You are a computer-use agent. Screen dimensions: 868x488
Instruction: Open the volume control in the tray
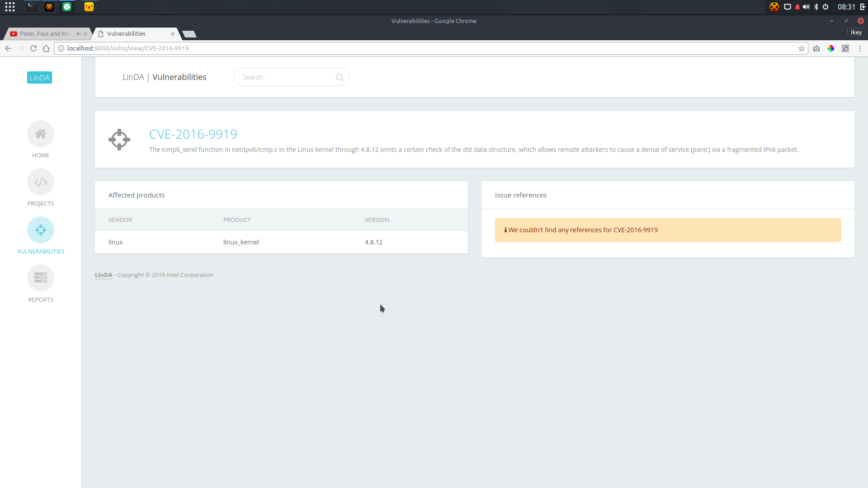click(x=806, y=7)
